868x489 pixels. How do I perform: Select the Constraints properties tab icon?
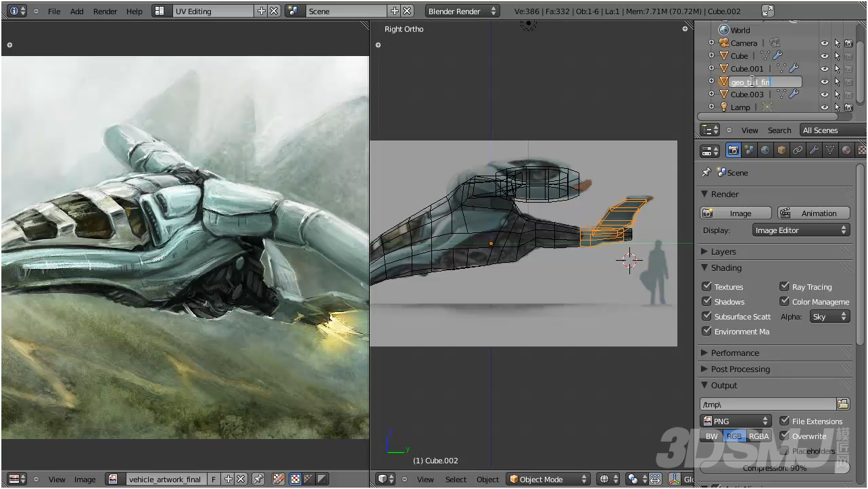tap(798, 150)
